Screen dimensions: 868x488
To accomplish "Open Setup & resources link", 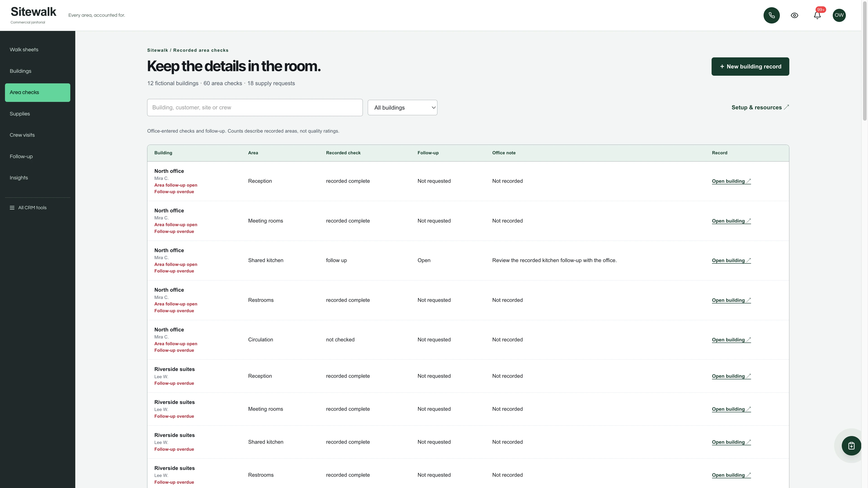I will point(760,108).
